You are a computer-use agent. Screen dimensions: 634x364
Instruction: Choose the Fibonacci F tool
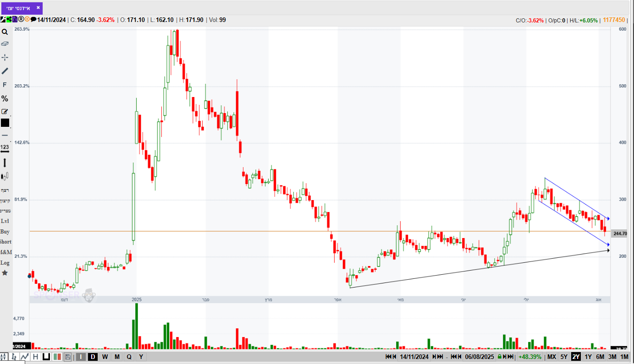[x=5, y=85]
